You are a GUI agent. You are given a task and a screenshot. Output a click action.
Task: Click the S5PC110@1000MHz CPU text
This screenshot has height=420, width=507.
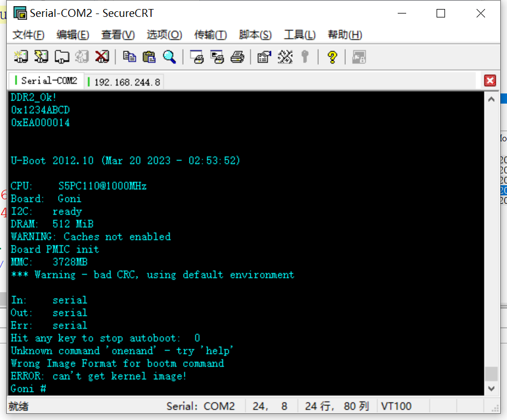click(102, 186)
